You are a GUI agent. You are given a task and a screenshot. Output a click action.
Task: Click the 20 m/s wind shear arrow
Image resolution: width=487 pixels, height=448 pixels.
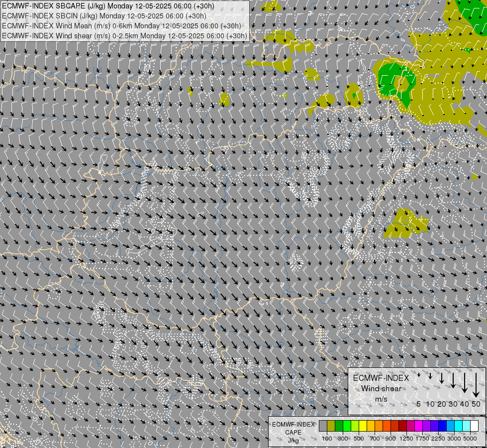pos(442,378)
